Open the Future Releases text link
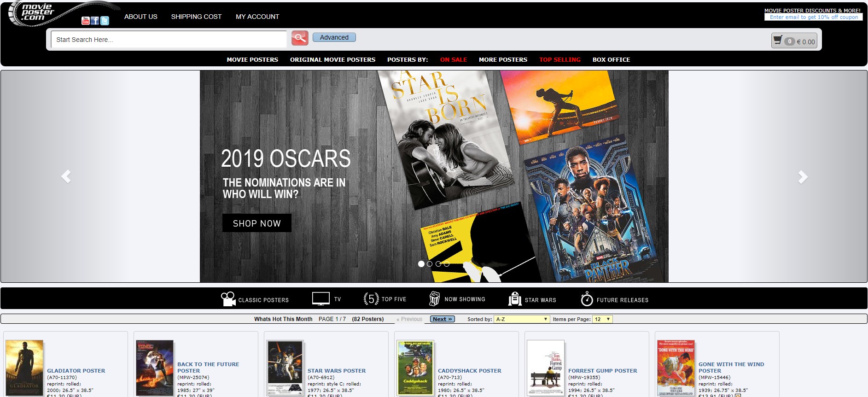 pyautogui.click(x=623, y=300)
